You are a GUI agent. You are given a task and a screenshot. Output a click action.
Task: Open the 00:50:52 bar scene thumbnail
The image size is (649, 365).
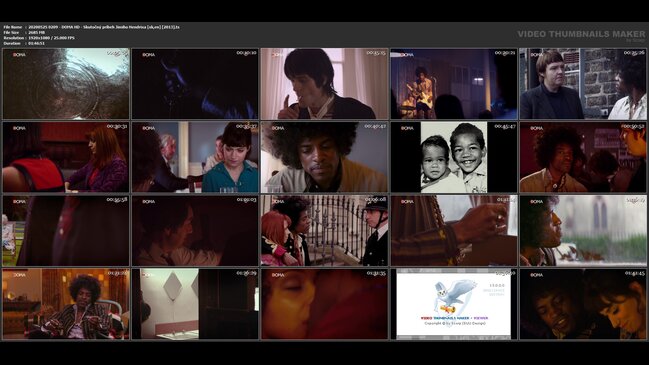pos(583,157)
